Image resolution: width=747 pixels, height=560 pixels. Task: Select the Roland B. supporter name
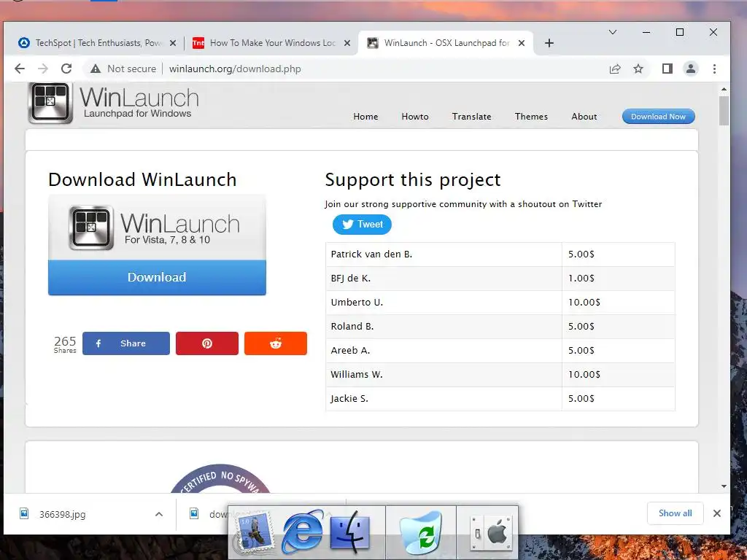point(352,326)
